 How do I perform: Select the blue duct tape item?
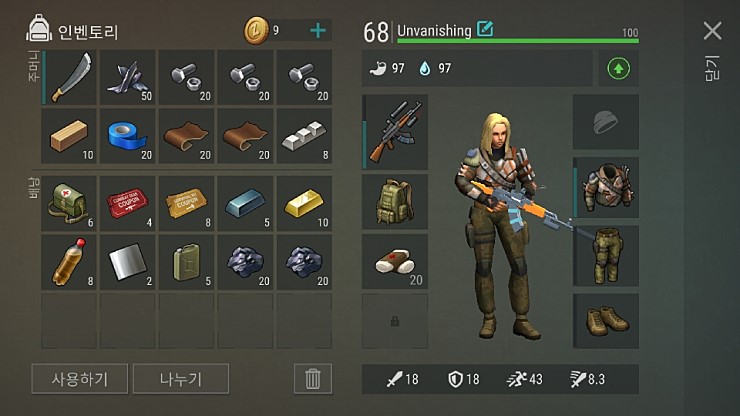(x=127, y=136)
